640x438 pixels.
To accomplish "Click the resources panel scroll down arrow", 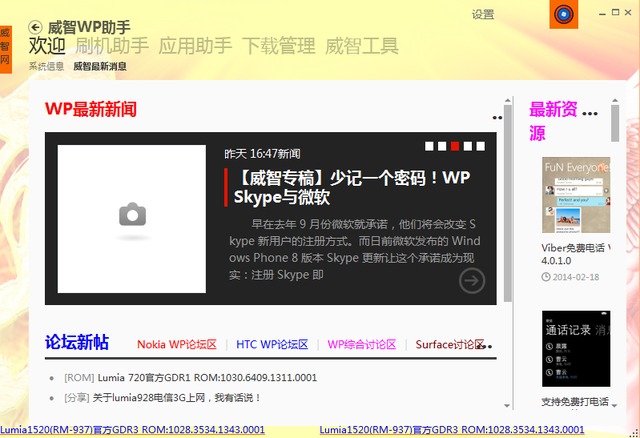I will pyautogui.click(x=615, y=405).
